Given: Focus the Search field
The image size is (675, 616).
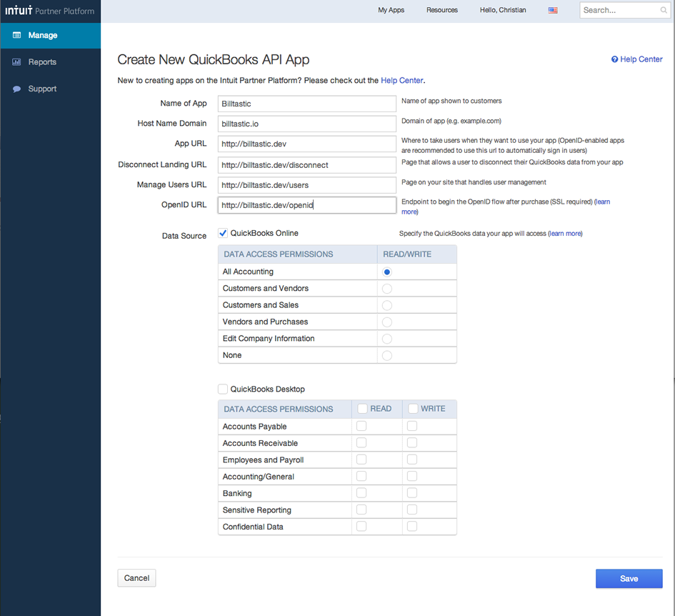Looking at the screenshot, I should point(624,10).
